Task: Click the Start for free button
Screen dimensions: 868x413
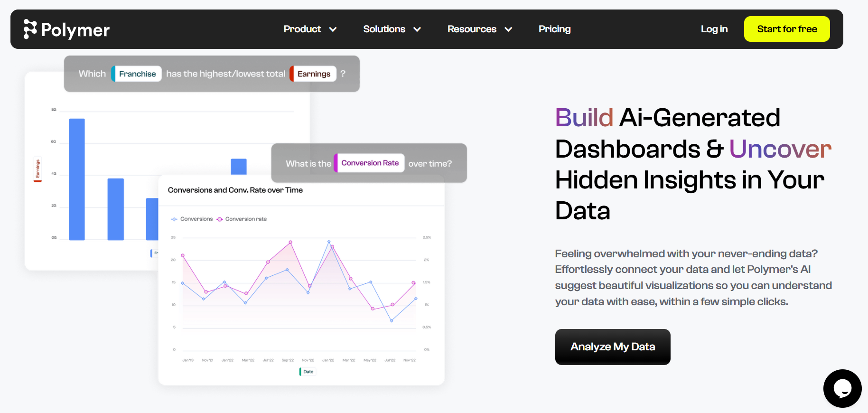Action: 787,29
